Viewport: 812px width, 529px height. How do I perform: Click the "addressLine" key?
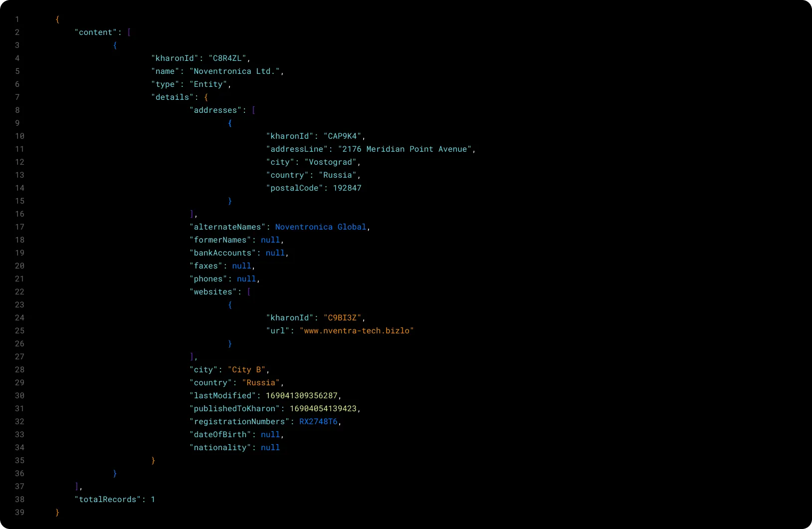click(297, 149)
